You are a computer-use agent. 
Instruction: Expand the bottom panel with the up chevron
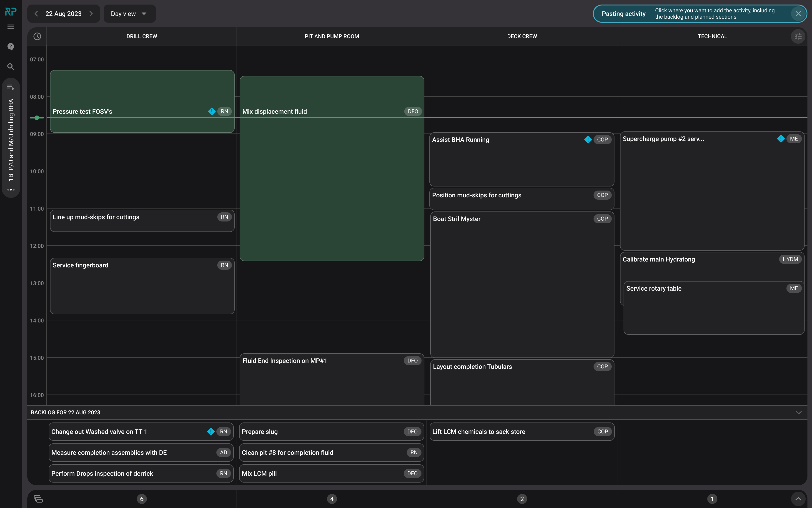pyautogui.click(x=798, y=499)
